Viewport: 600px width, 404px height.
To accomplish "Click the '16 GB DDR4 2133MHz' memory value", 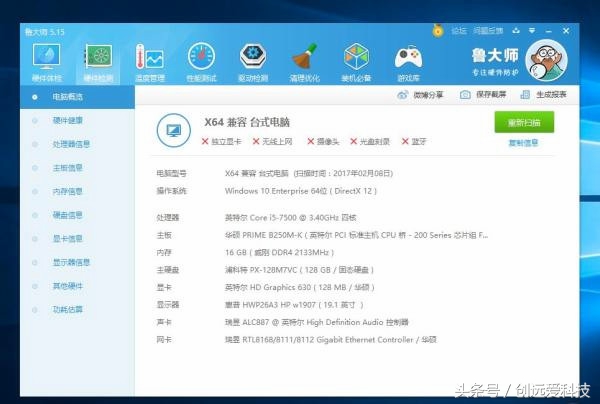I will [279, 252].
